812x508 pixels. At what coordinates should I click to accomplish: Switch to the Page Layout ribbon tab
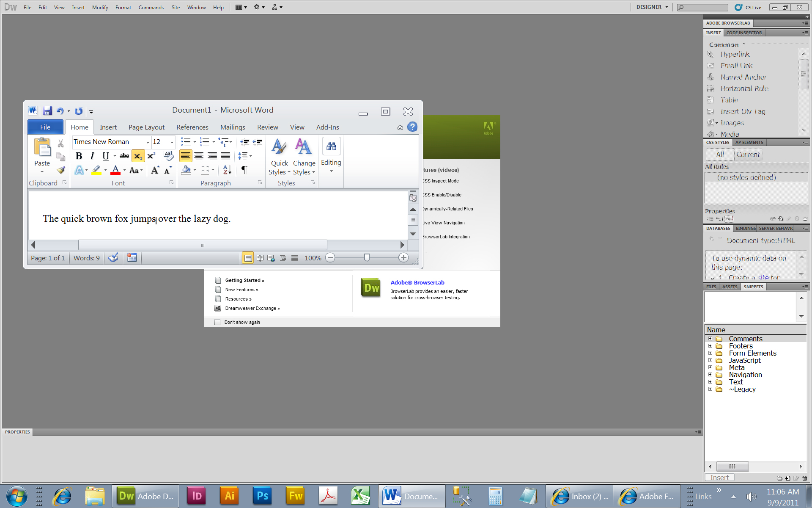coord(146,127)
